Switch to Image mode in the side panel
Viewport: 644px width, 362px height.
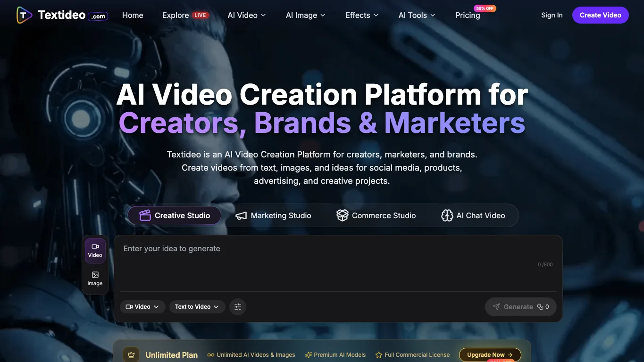click(95, 279)
